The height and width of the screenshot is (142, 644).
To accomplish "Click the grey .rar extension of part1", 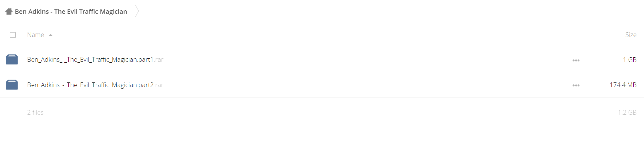I will click(x=159, y=60).
